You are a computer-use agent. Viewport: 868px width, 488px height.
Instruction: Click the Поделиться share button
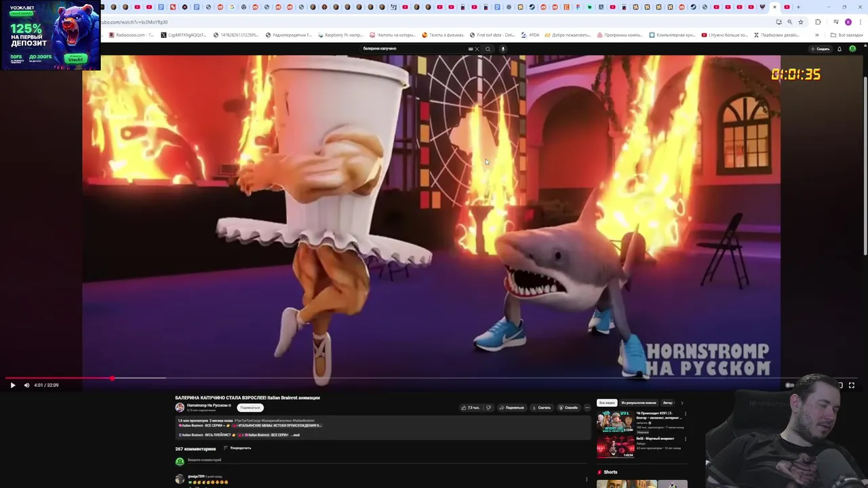click(511, 407)
